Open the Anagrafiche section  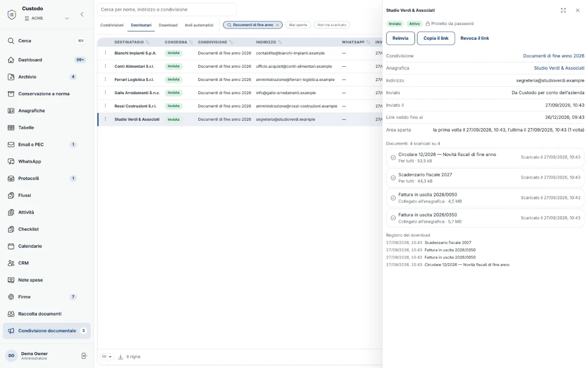[47, 111]
